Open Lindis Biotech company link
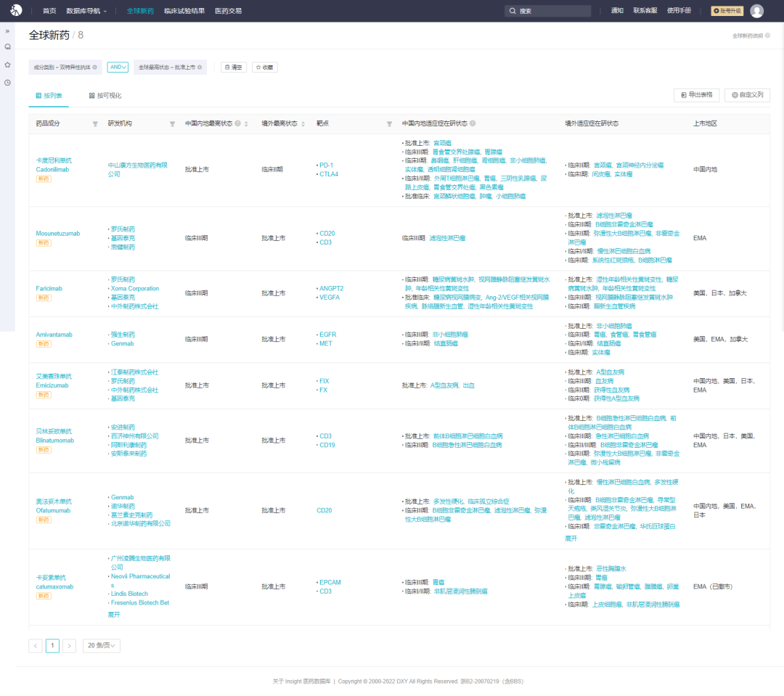Image resolution: width=784 pixels, height=696 pixels. [129, 594]
